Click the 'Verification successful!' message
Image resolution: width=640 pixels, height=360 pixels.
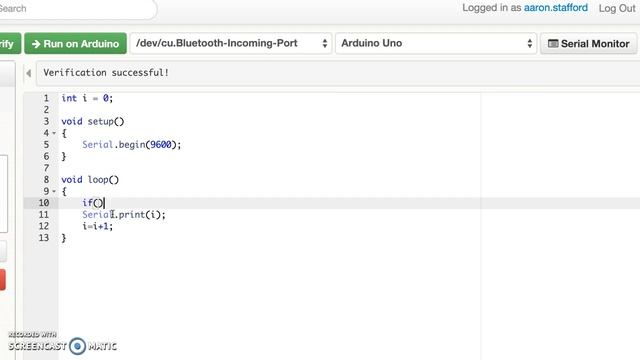(x=106, y=73)
